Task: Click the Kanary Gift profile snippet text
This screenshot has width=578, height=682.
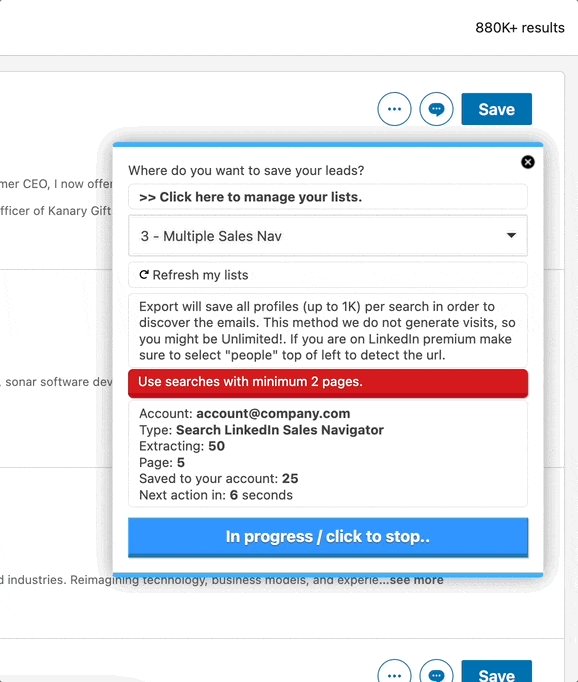Action: point(56,211)
